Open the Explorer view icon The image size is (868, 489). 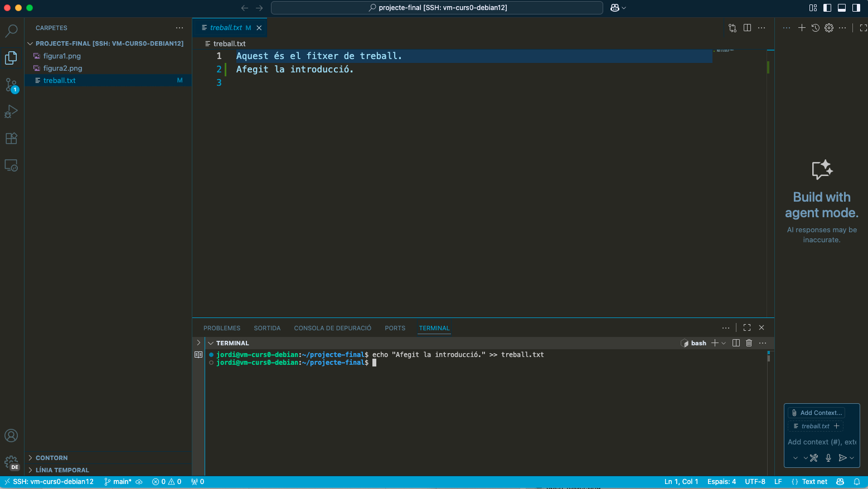pos(11,58)
